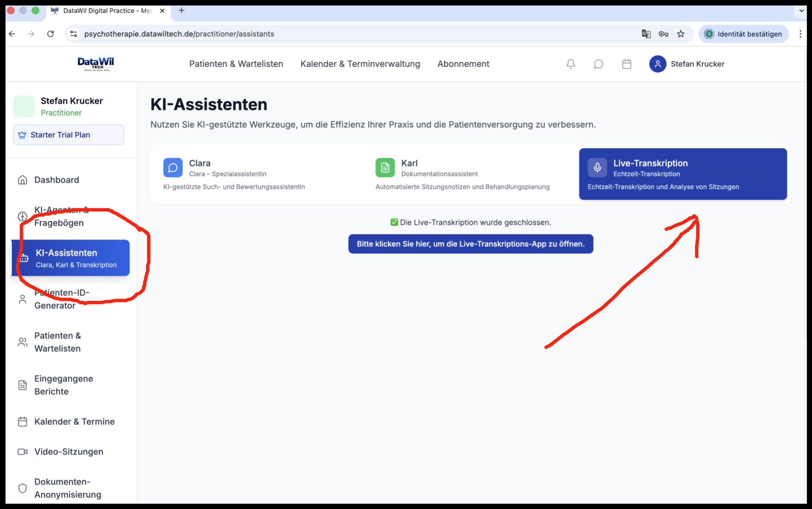This screenshot has width=812, height=509.
Task: Click the crown icon on Starter Trial Plan
Action: 22,135
